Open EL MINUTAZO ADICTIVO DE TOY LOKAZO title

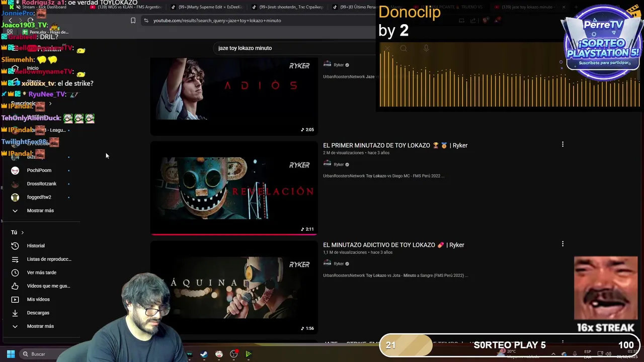point(393,245)
